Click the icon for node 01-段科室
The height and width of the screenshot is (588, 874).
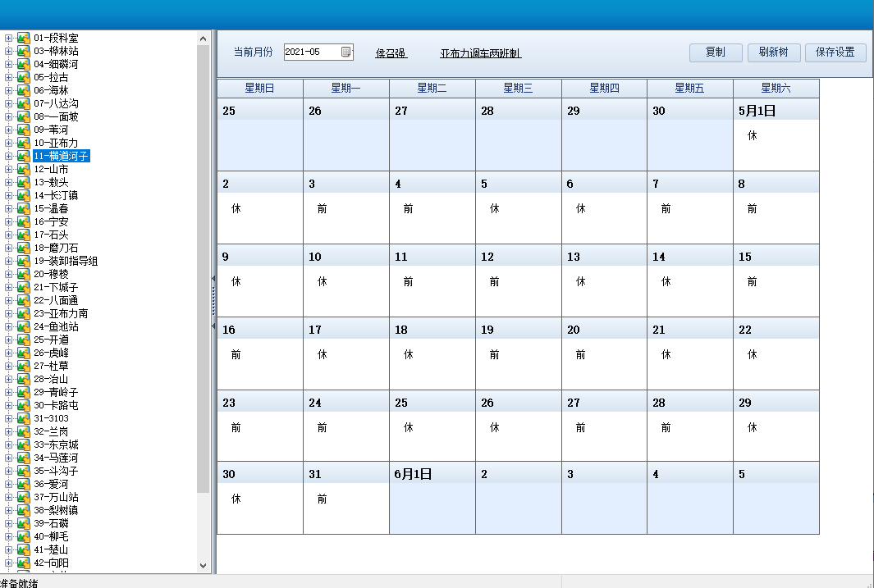click(x=24, y=38)
